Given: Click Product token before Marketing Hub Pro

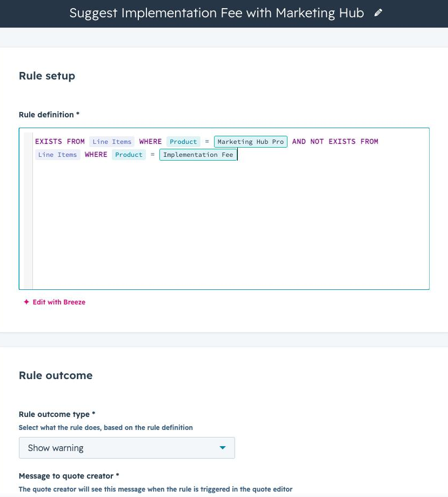Looking at the screenshot, I should pos(183,142).
